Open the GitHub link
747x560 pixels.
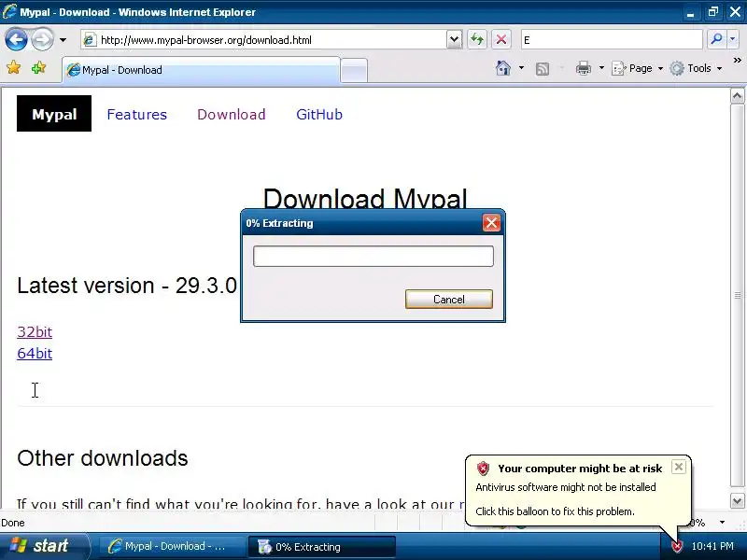pyautogui.click(x=319, y=114)
